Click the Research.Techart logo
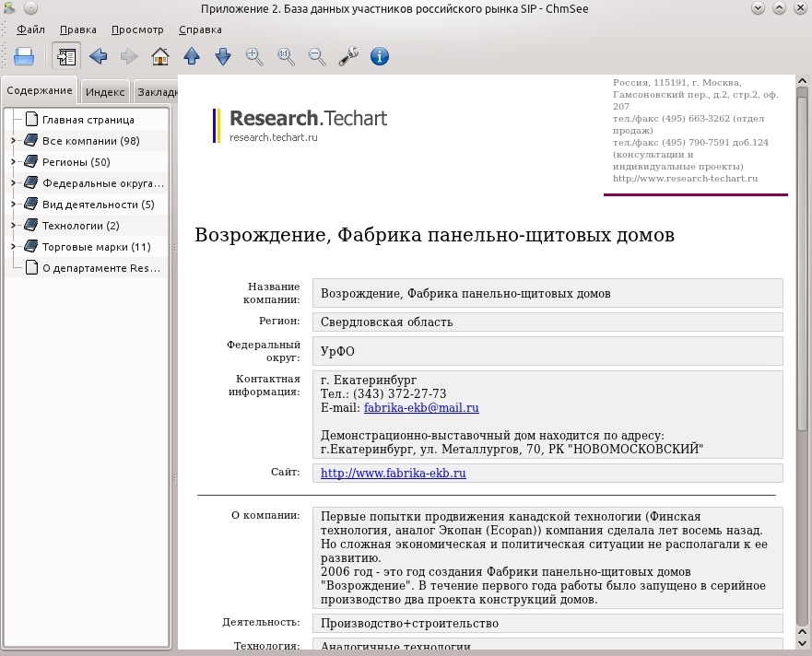812x656 pixels. click(x=300, y=125)
